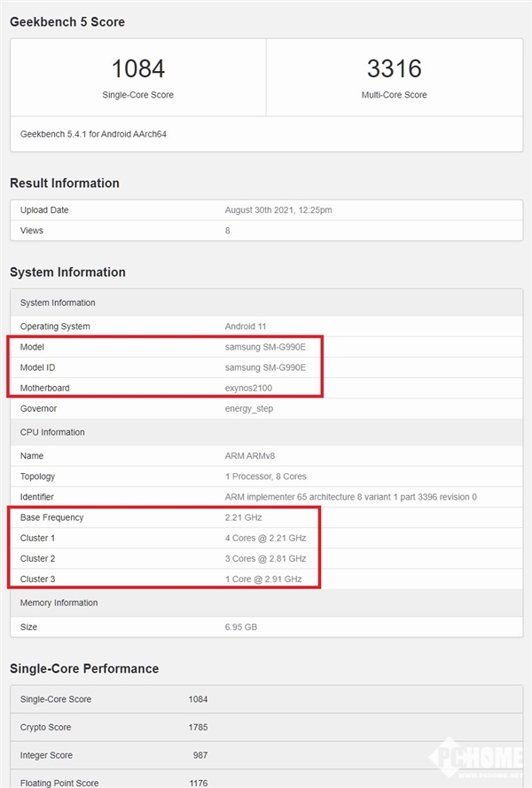
Task: Click the Result Information heading
Action: pyautogui.click(x=64, y=183)
